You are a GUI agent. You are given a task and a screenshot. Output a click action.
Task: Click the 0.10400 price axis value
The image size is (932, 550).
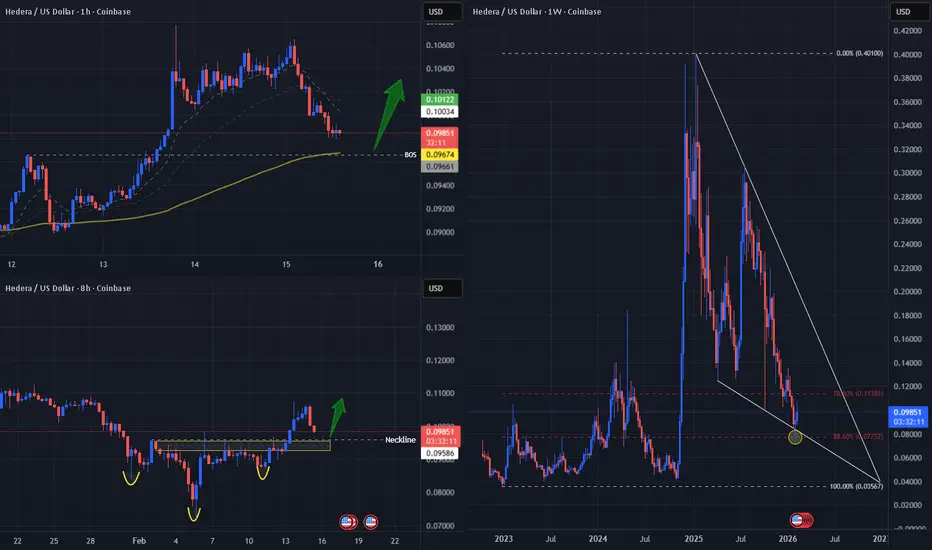[440, 69]
